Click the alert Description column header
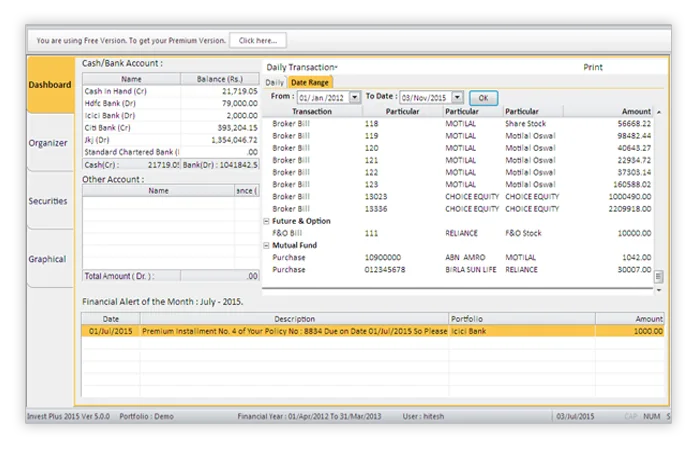687x453 pixels. (x=294, y=319)
